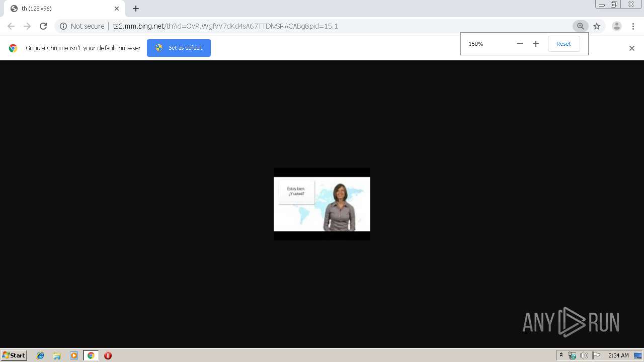Open the Chrome profile avatar
Viewport: 644px width, 362px height.
click(x=617, y=26)
